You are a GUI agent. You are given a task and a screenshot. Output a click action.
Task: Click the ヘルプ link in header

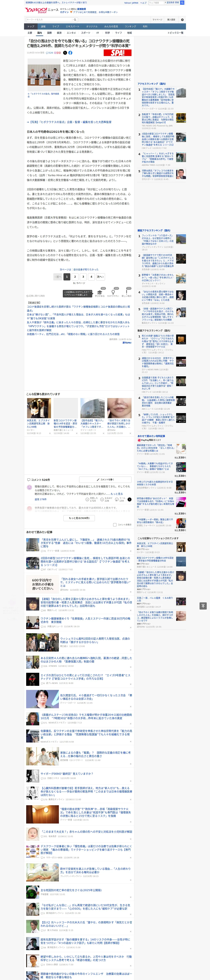(143, 3)
